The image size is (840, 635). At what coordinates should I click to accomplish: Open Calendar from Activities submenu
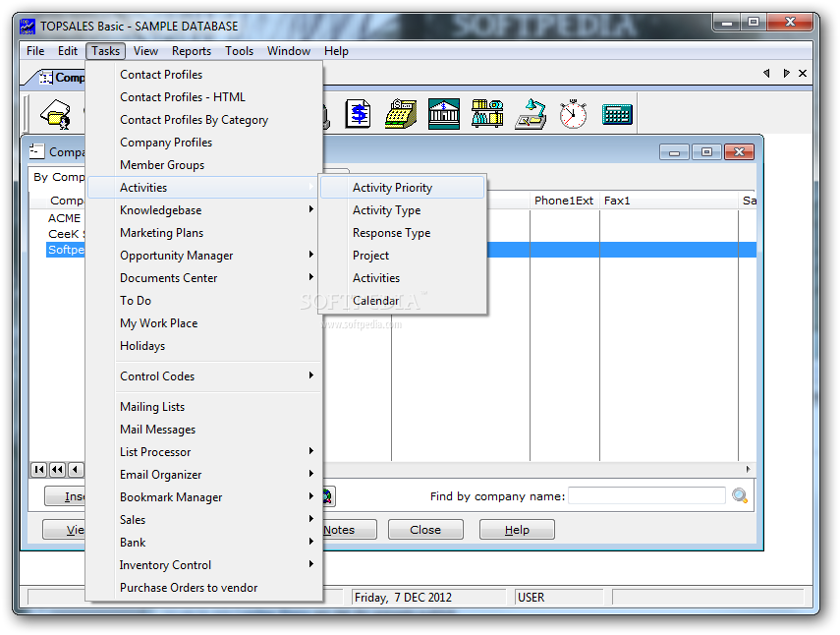click(403, 301)
